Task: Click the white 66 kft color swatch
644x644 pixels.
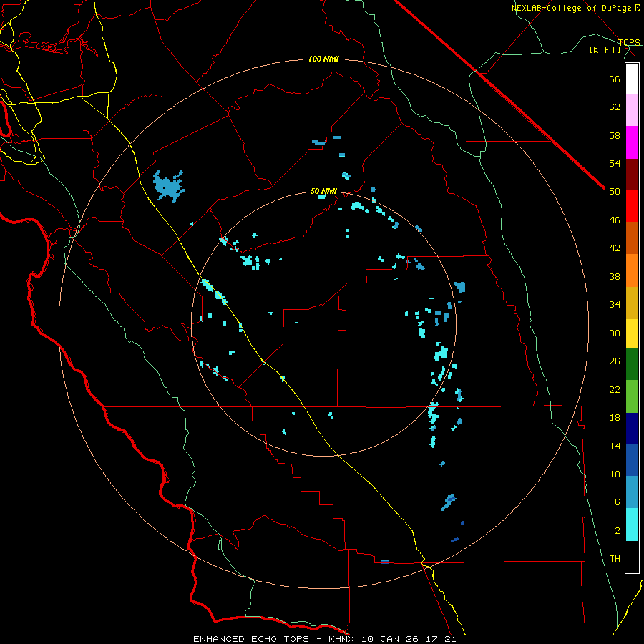Action: pyautogui.click(x=632, y=79)
